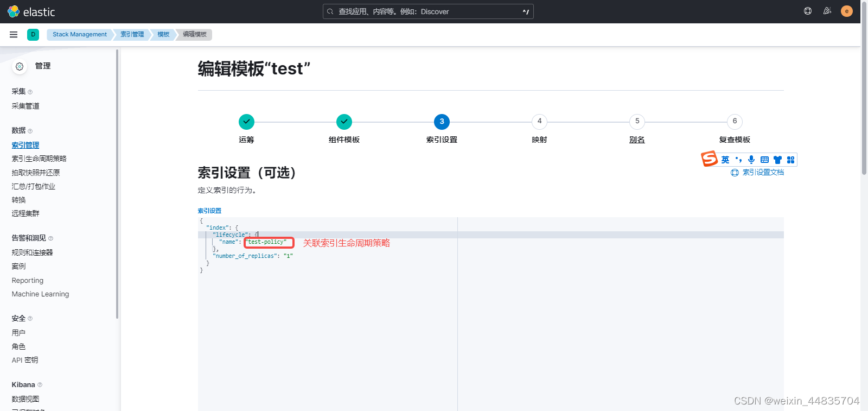The width and height of the screenshot is (868, 411).
Task: Open 用户 in sidebar
Action: click(19, 333)
